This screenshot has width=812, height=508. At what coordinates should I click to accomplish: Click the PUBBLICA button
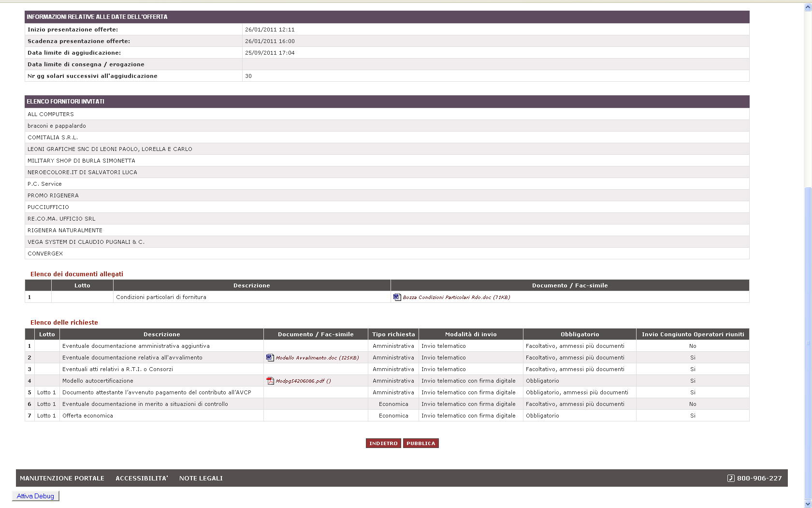pyautogui.click(x=421, y=443)
